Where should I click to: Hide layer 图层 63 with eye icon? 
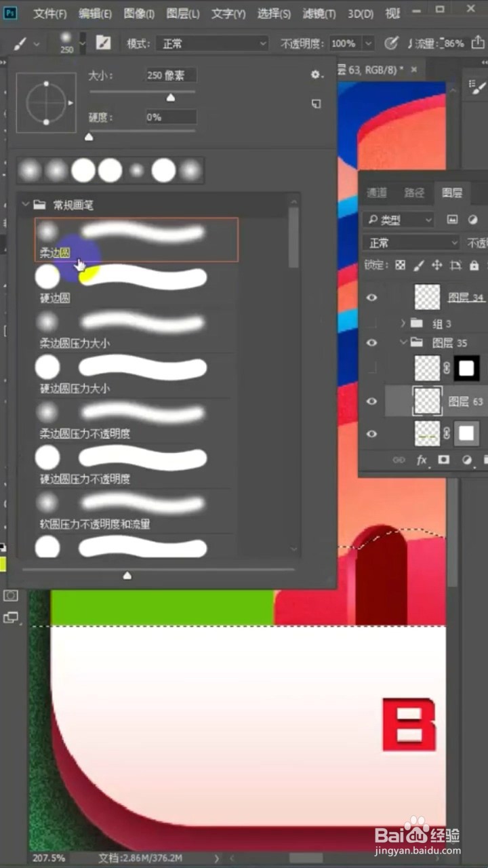coord(371,401)
